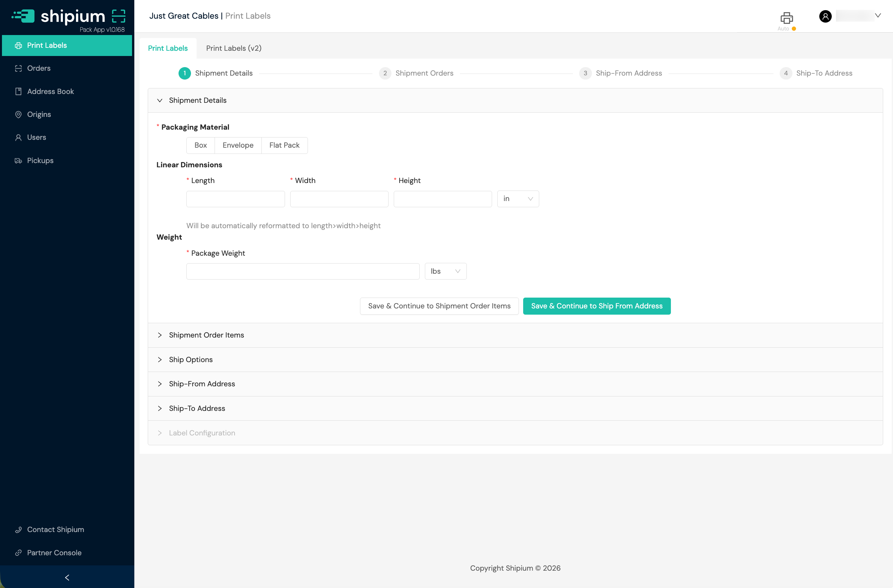Screen dimensions: 893x588
Task: Click Save & Continue to Ship From Address
Action: (597, 306)
